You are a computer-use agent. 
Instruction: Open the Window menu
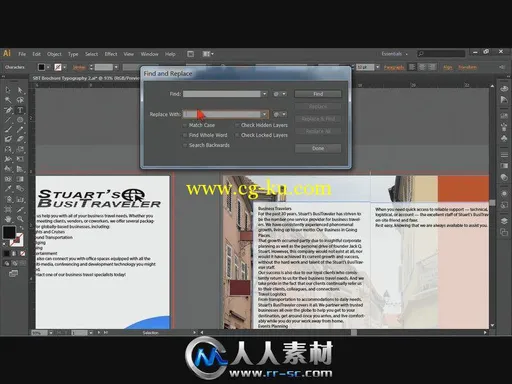(149, 54)
